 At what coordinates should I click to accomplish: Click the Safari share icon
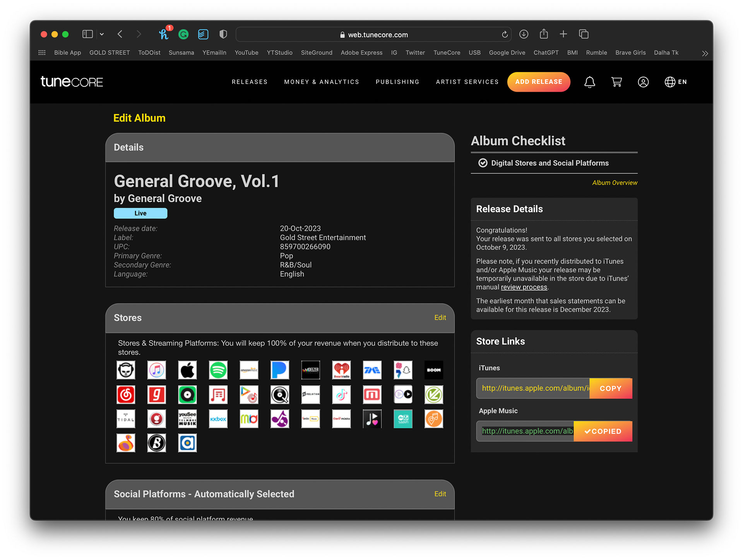point(544,34)
